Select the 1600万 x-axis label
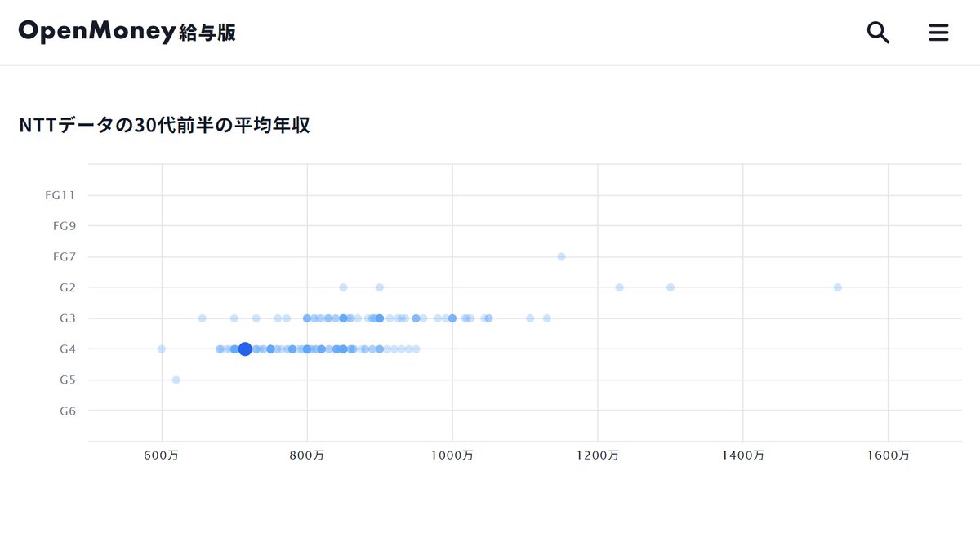The height and width of the screenshot is (551, 980). coord(889,455)
